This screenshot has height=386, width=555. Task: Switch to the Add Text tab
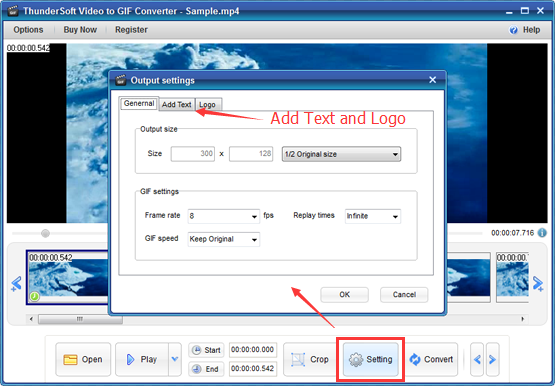[x=176, y=104]
